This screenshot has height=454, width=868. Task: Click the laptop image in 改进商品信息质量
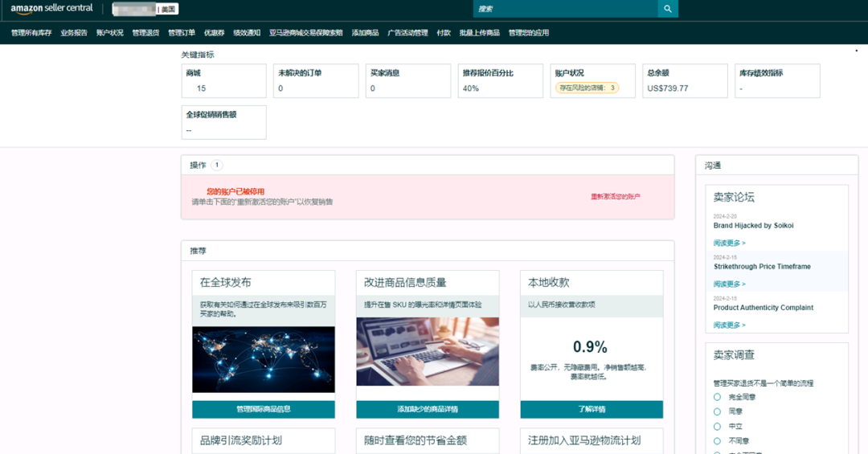click(x=428, y=352)
